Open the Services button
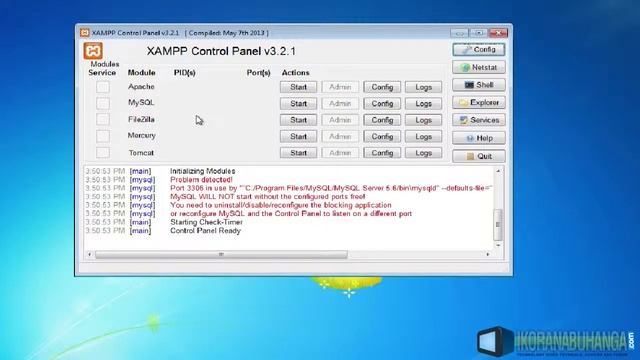The width and height of the screenshot is (640, 360). pyautogui.click(x=479, y=120)
